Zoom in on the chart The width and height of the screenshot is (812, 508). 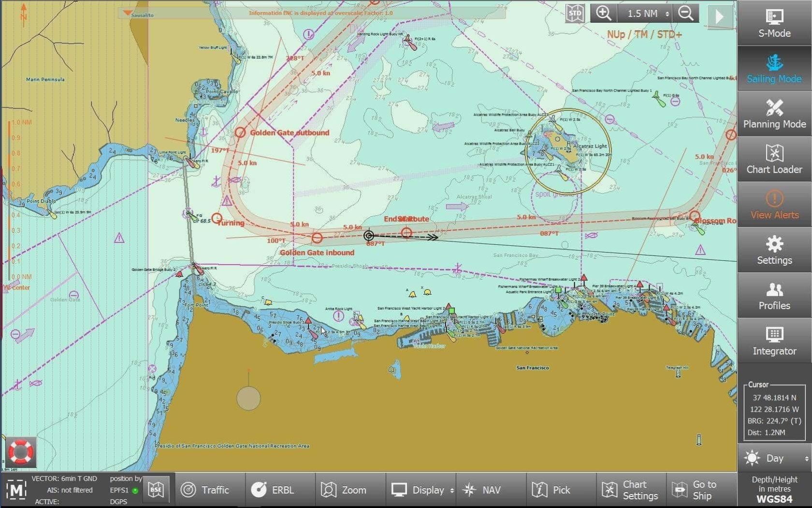[604, 13]
